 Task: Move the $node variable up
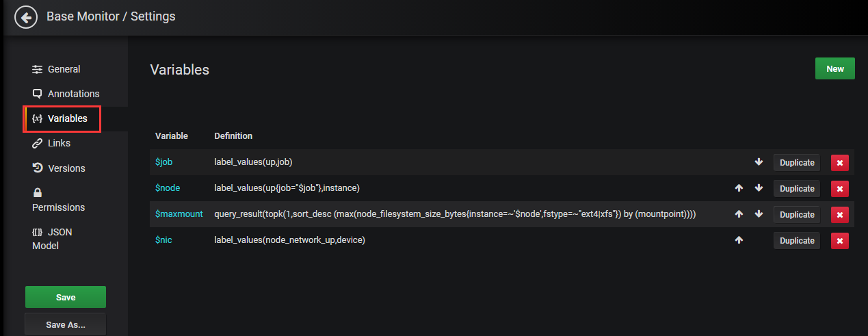click(x=739, y=188)
